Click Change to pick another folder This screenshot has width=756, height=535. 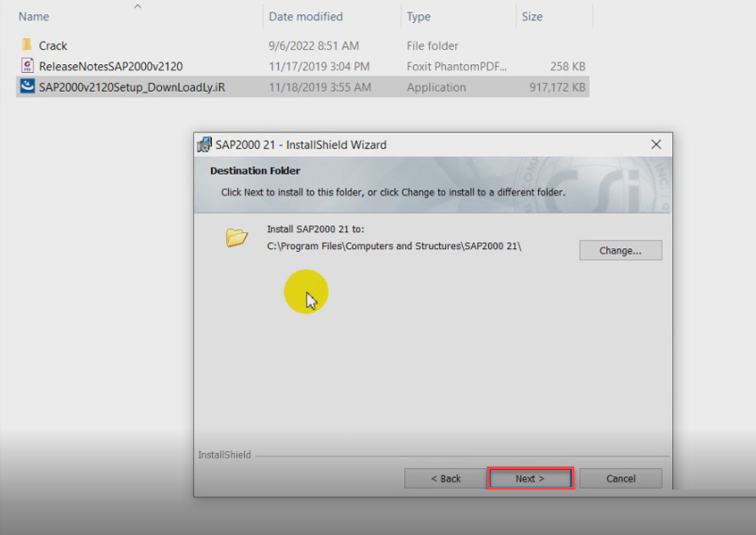[621, 250]
